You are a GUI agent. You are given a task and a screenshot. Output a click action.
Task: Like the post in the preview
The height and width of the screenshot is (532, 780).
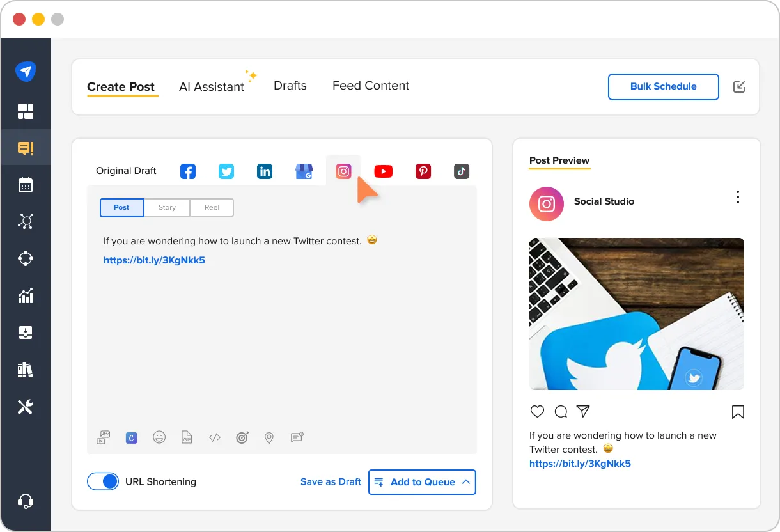[x=537, y=411]
